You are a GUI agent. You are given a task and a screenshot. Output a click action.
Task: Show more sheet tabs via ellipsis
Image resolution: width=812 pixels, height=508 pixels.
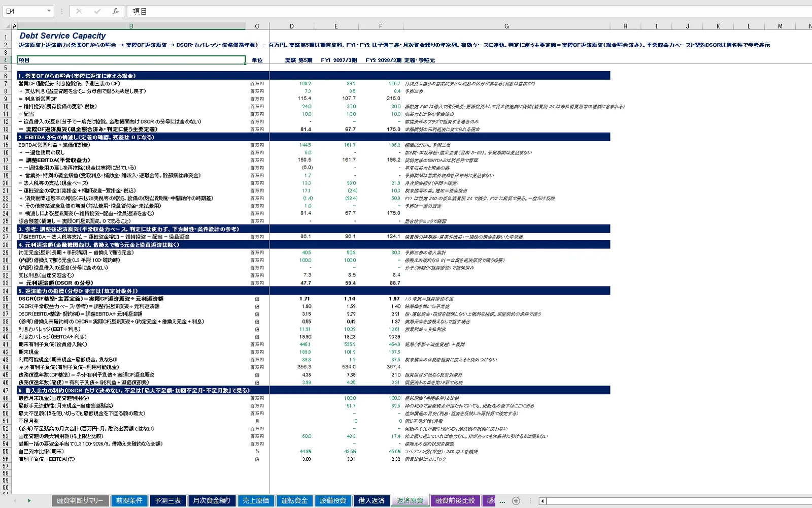(x=502, y=501)
